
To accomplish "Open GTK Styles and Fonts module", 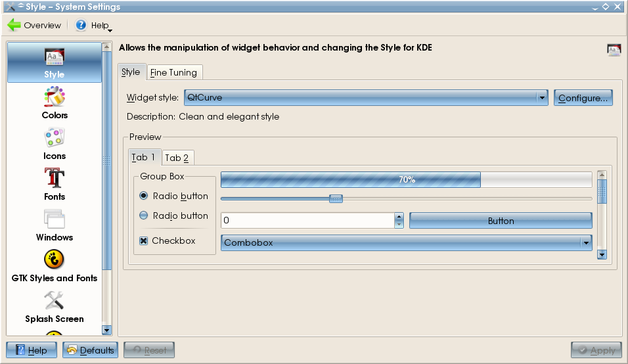I will (55, 259).
